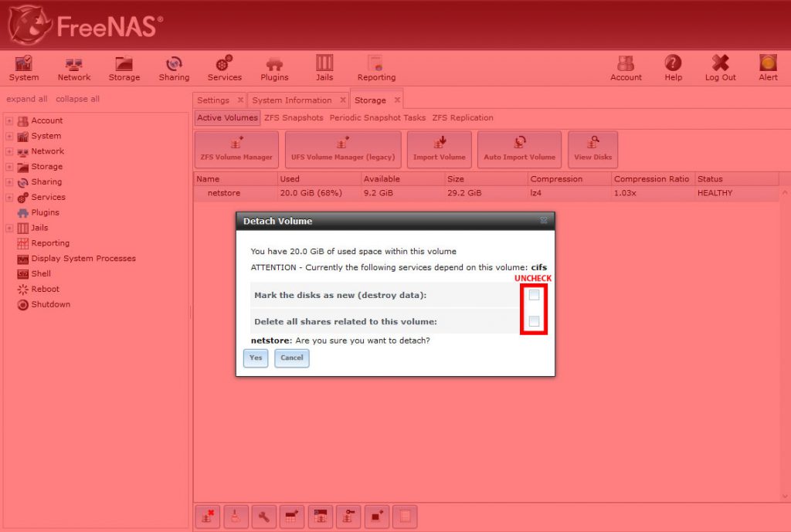Image resolution: width=791 pixels, height=532 pixels.
Task: Open Plugins from the top toolbar
Action: pos(274,68)
